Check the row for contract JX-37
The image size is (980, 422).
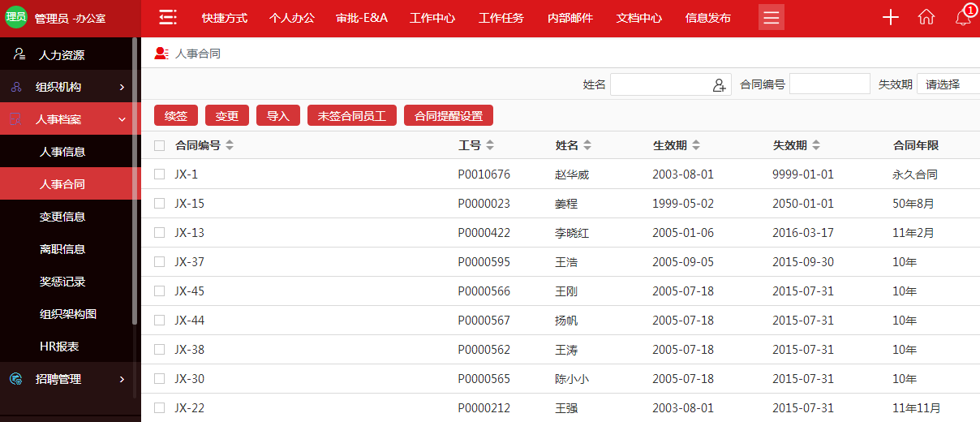(159, 261)
